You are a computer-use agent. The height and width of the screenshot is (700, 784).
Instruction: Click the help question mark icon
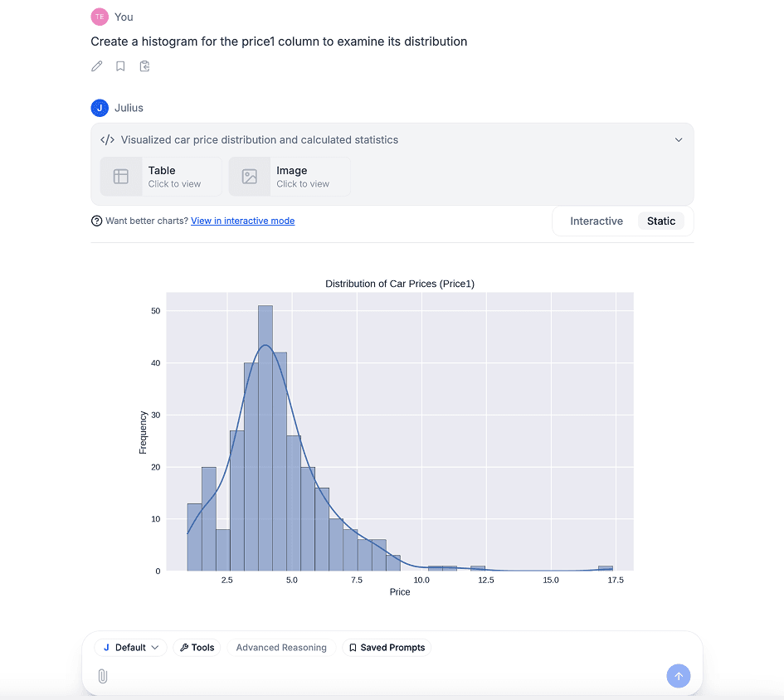pos(95,221)
